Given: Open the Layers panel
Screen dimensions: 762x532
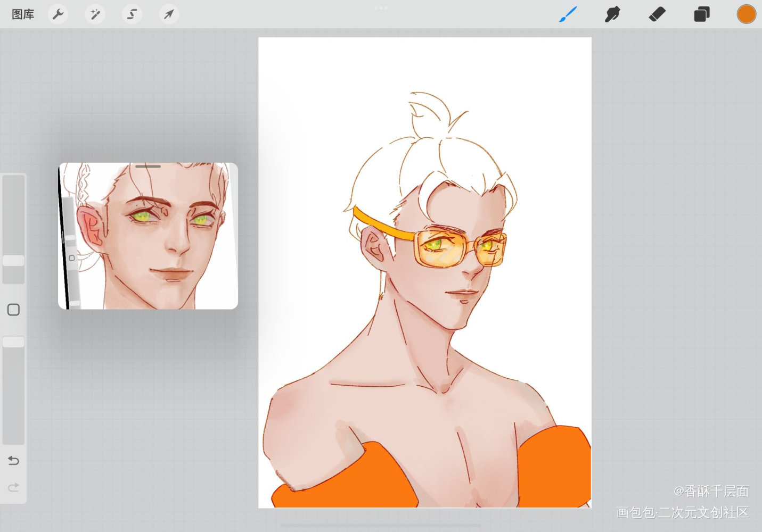Looking at the screenshot, I should click(x=702, y=14).
